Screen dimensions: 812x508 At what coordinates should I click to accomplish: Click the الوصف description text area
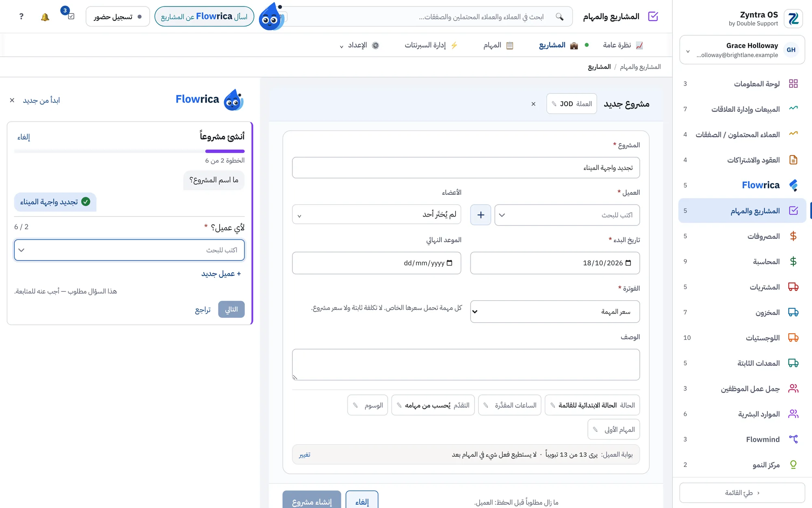click(x=466, y=365)
